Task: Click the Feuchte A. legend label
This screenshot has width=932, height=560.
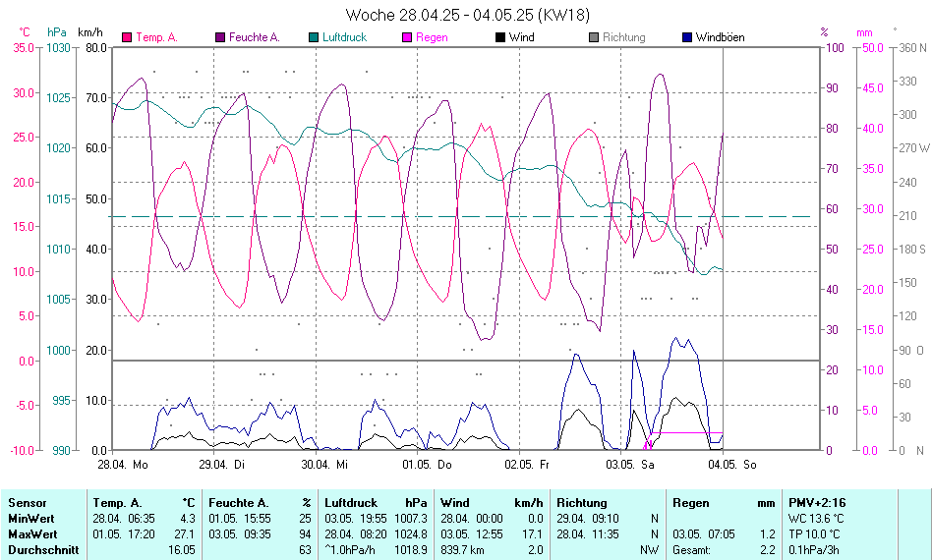Action: 255,37
